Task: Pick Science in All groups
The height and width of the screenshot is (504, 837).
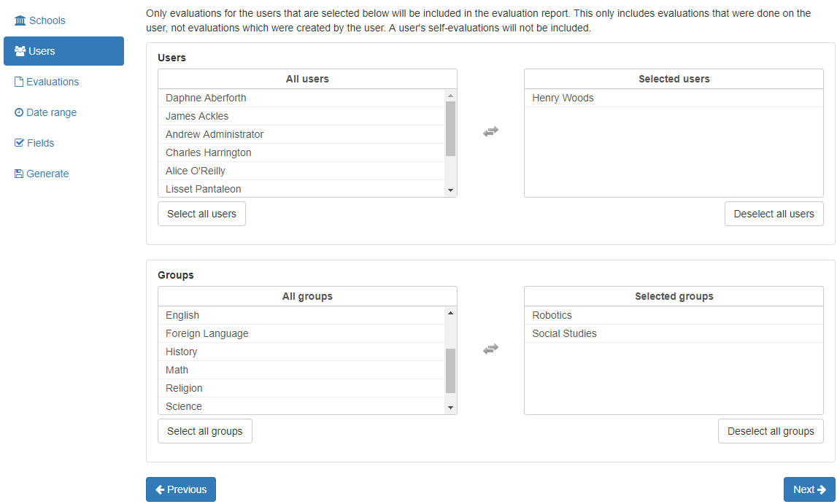Action: coord(301,406)
